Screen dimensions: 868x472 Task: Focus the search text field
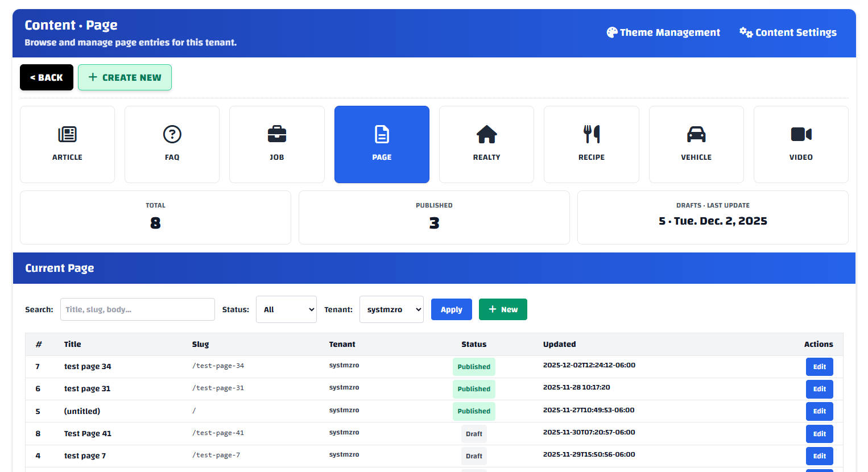tap(138, 309)
